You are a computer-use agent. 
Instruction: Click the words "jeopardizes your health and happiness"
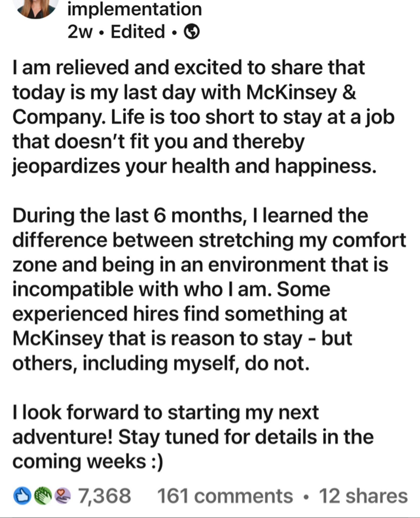(194, 167)
